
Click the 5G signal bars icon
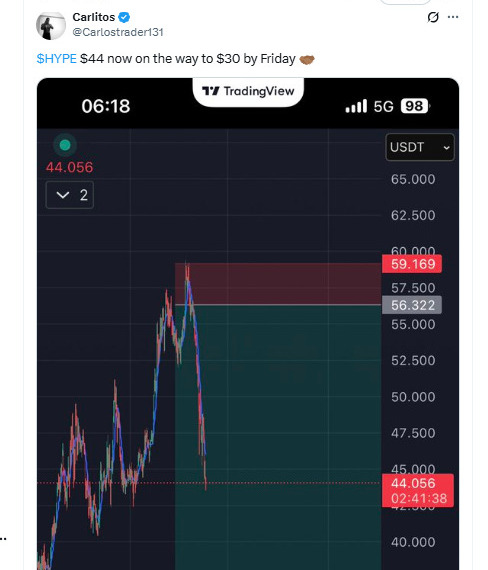[x=356, y=107]
